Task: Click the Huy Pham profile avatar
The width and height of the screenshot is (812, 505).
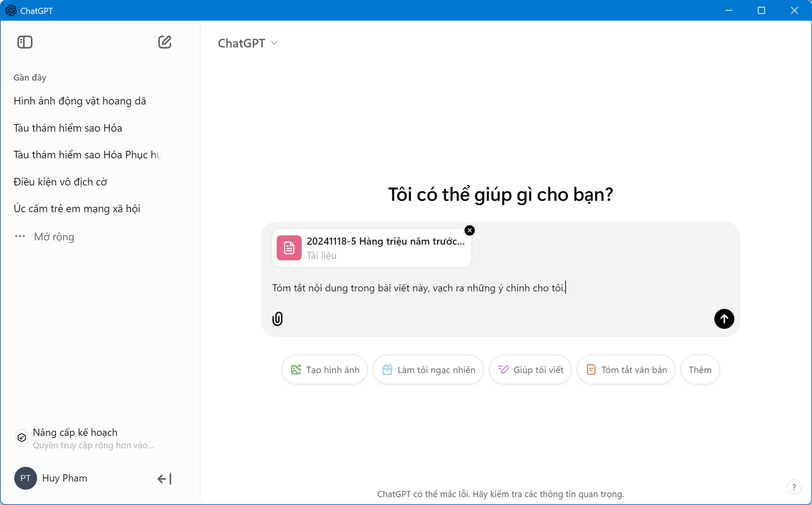Action: (x=25, y=478)
